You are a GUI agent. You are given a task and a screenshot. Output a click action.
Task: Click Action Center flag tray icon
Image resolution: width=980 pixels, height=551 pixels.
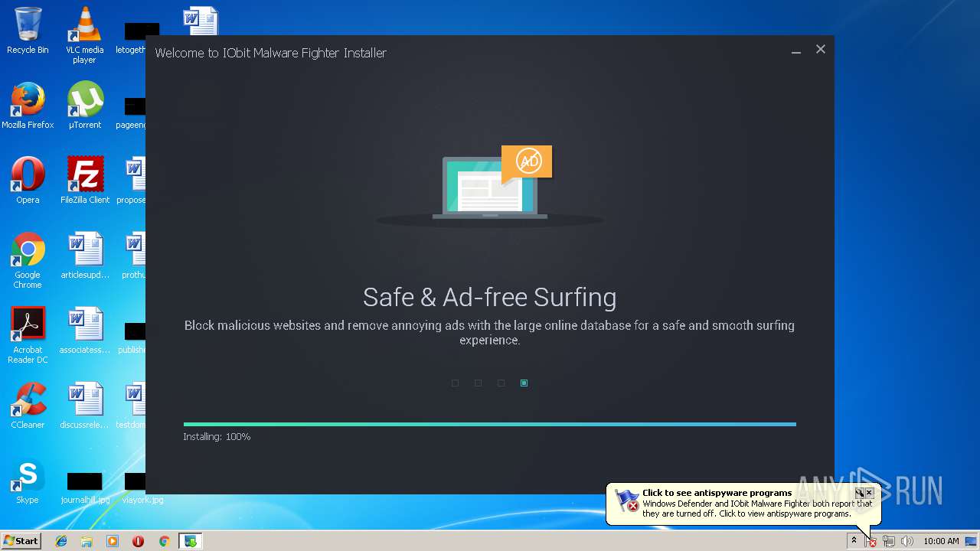(871, 541)
